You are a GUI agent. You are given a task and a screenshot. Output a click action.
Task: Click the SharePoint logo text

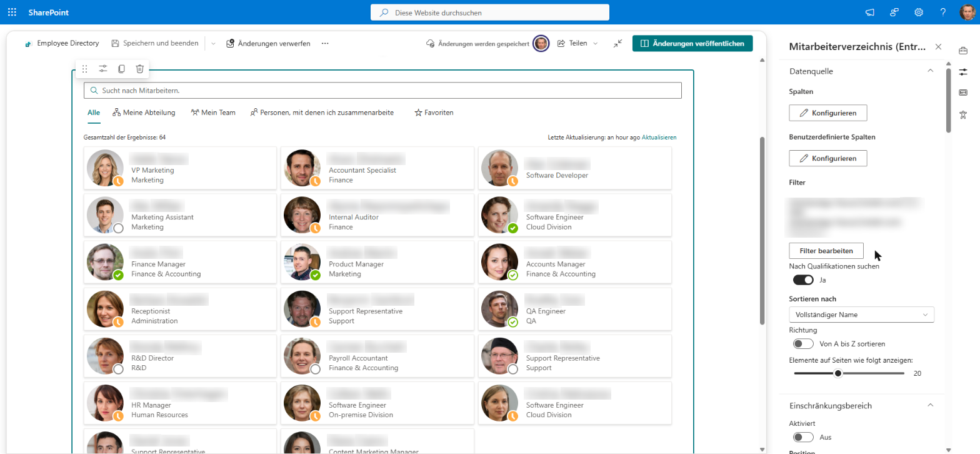(47, 12)
